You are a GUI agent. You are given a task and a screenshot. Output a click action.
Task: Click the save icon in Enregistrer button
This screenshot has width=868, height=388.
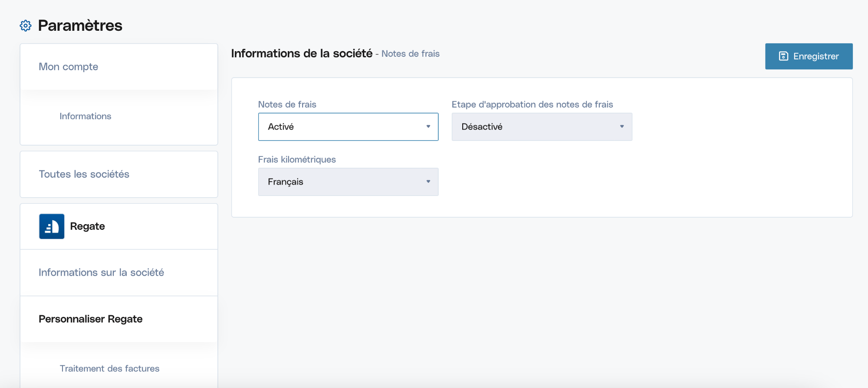[x=783, y=56]
